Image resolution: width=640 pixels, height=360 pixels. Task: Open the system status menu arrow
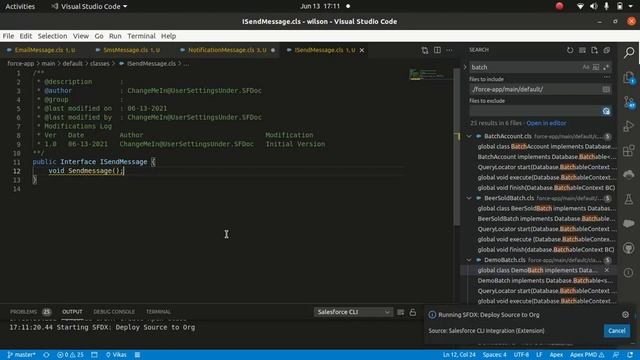point(631,6)
